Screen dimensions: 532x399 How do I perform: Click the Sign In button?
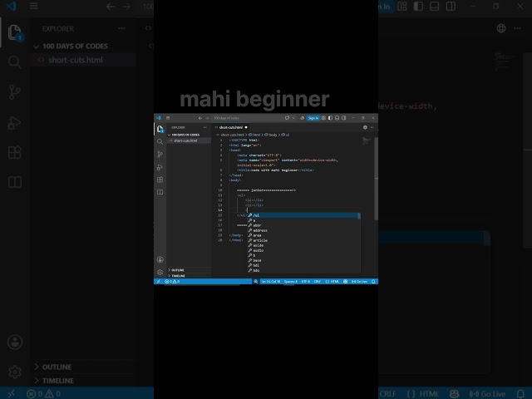[x=313, y=118]
